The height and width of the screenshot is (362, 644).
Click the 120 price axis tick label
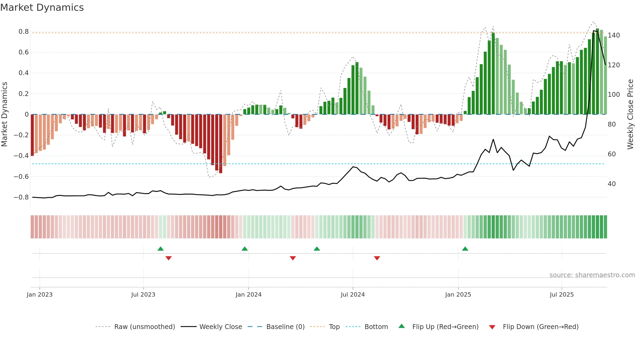614,65
